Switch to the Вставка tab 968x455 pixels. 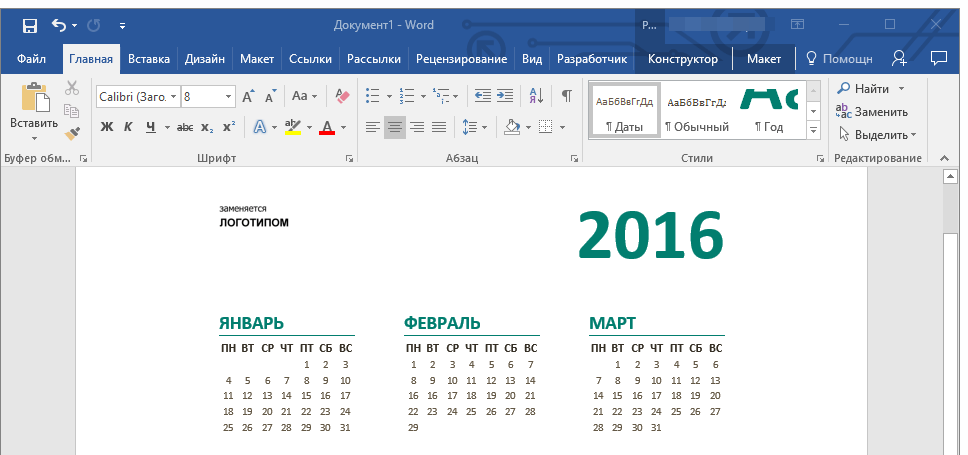[x=149, y=59]
